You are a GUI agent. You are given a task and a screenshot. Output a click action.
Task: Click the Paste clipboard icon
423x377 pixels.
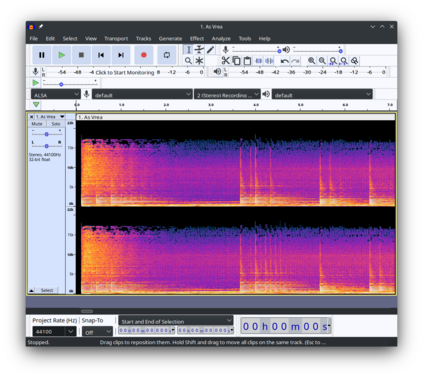tap(247, 61)
